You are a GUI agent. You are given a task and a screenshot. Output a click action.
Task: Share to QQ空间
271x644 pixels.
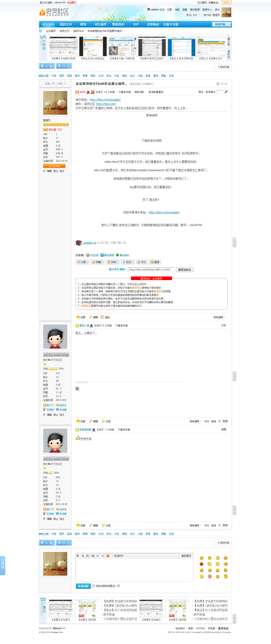(92, 255)
